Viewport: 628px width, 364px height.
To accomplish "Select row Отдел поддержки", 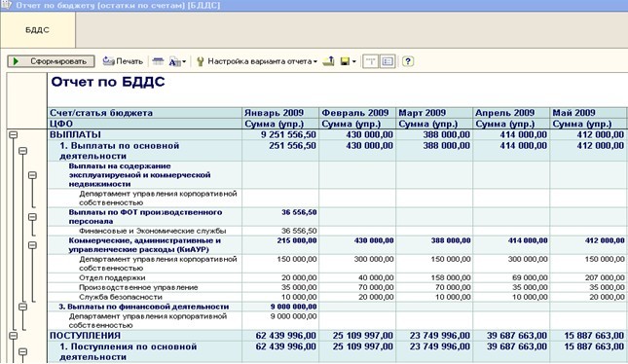I will 112,277.
